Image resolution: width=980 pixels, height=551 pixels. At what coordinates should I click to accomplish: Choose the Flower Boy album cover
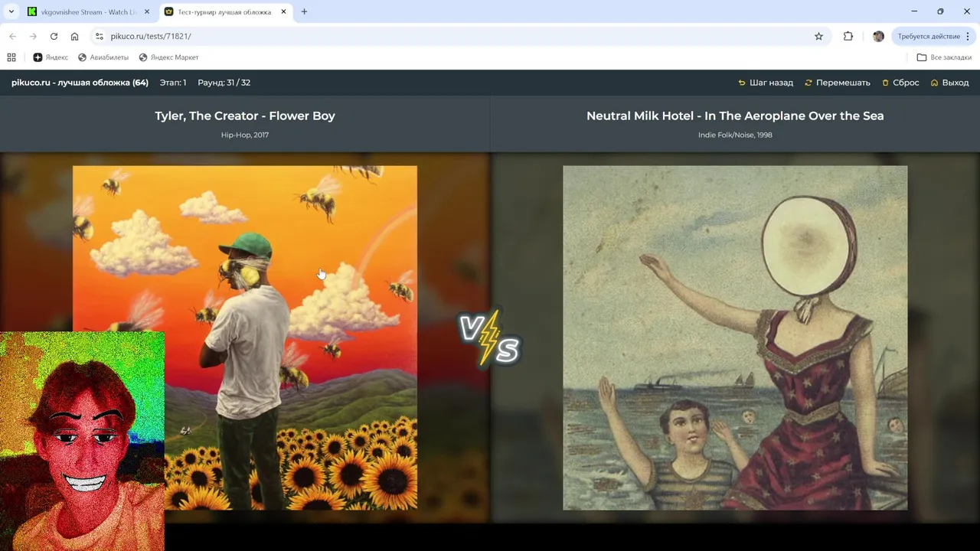(x=245, y=337)
